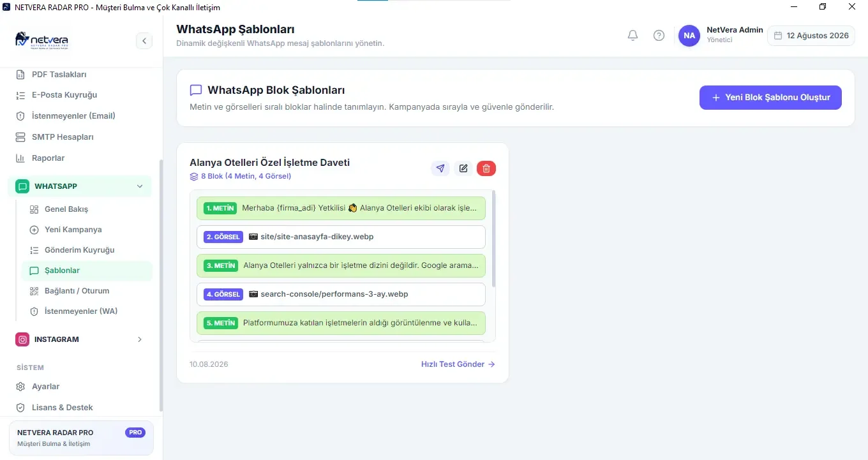Image resolution: width=868 pixels, height=460 pixels.
Task: Click the Instagram section icon
Action: [x=22, y=339]
